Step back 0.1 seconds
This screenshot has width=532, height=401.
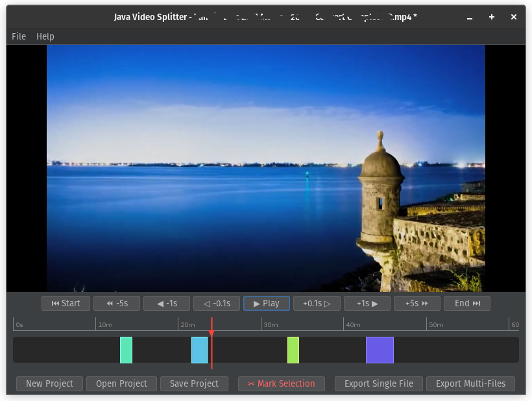pyautogui.click(x=217, y=303)
